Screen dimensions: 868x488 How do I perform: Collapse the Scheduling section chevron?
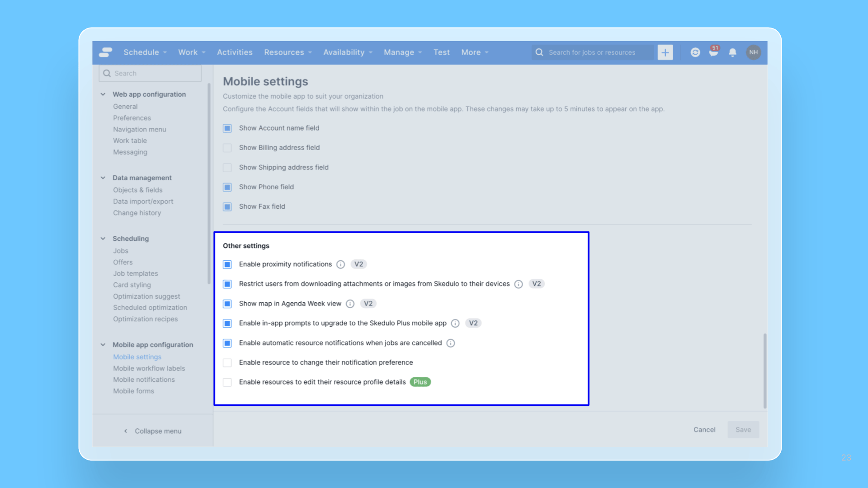[103, 239]
